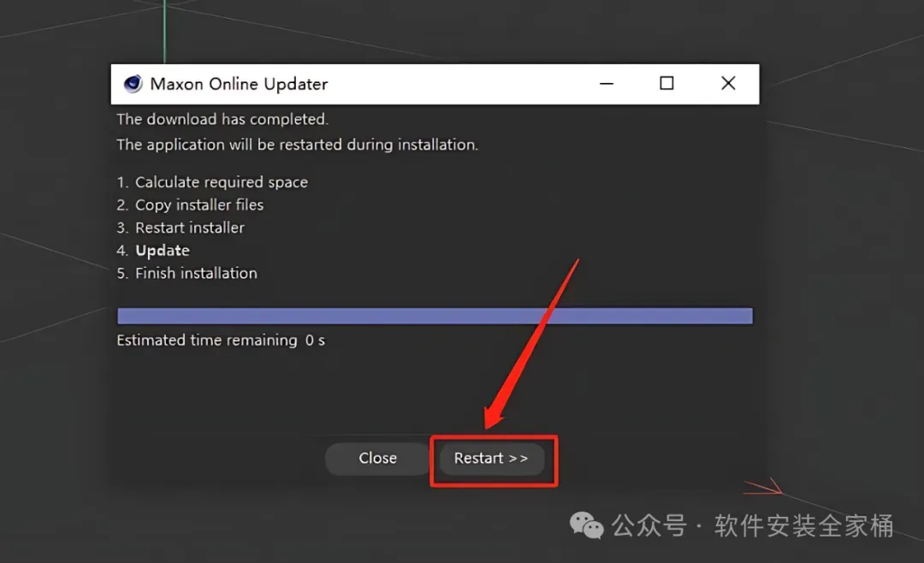Click the Estimated time remaining label
The image size is (924, 563).
coord(207,341)
